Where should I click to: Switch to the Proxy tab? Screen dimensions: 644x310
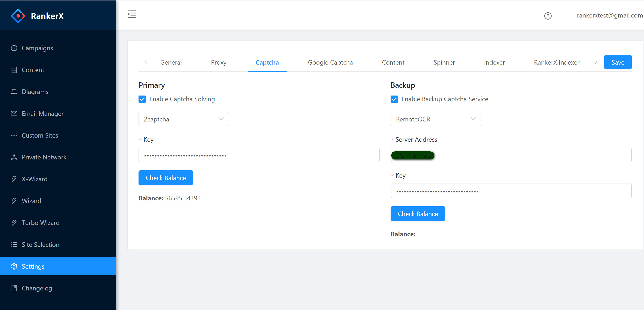point(218,62)
